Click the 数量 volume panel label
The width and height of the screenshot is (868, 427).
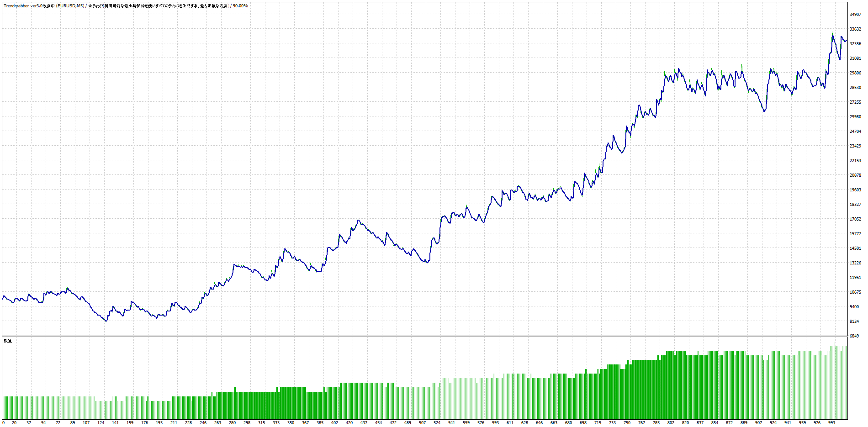tap(8, 341)
